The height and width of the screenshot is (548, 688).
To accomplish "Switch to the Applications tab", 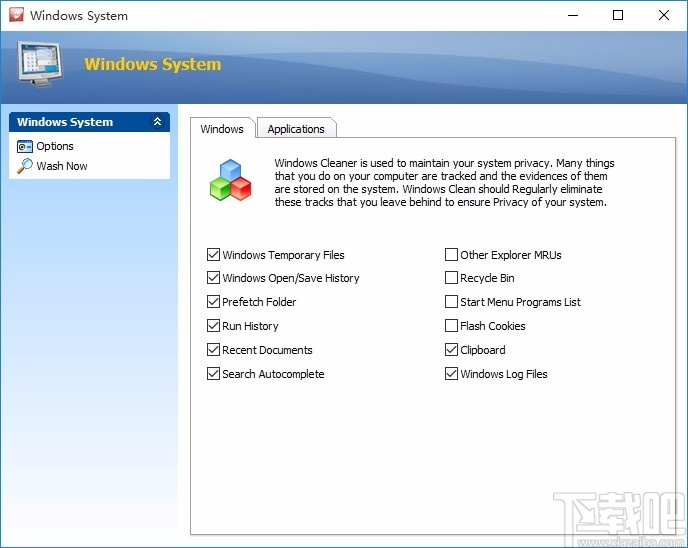I will 296,129.
